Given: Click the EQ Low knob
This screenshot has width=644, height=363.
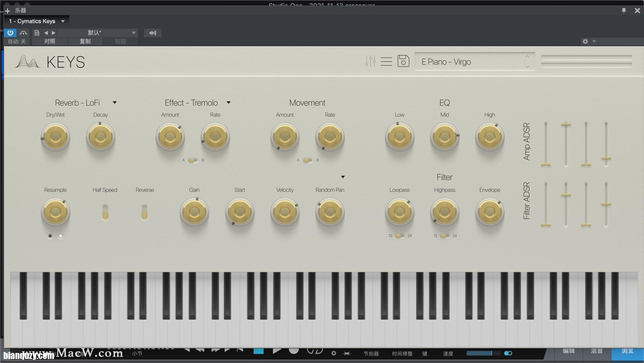Looking at the screenshot, I should (399, 137).
